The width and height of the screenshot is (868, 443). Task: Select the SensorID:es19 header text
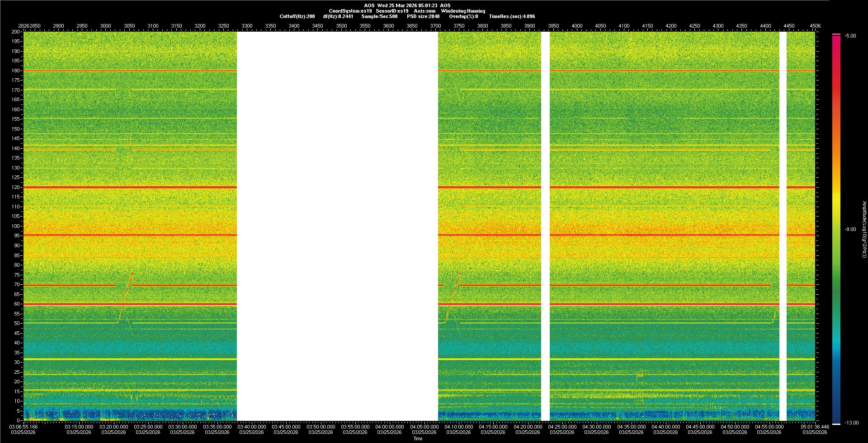click(x=392, y=11)
